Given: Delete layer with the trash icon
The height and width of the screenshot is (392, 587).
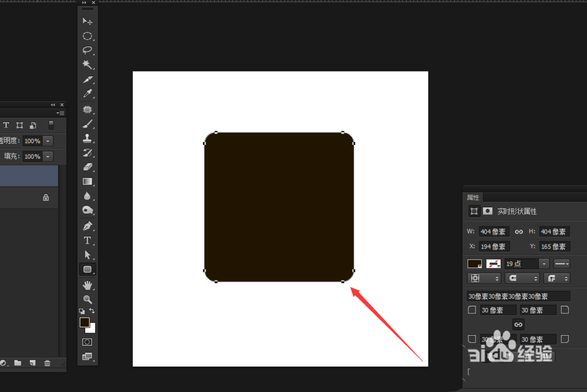Looking at the screenshot, I should [x=47, y=363].
